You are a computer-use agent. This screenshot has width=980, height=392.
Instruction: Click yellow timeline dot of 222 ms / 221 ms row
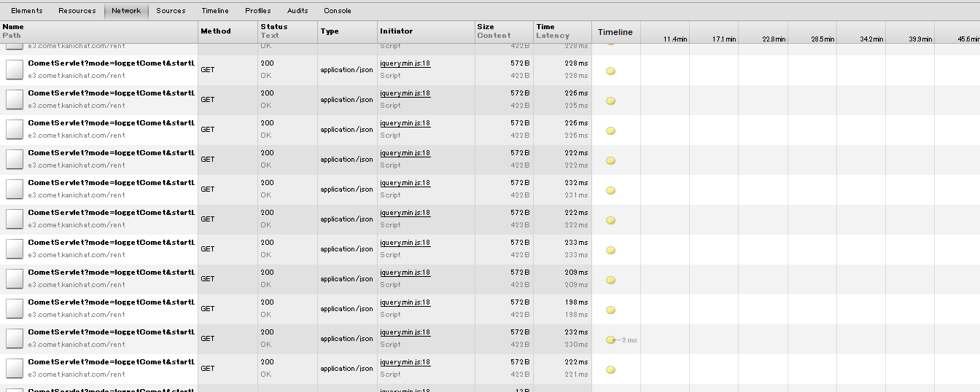[611, 369]
